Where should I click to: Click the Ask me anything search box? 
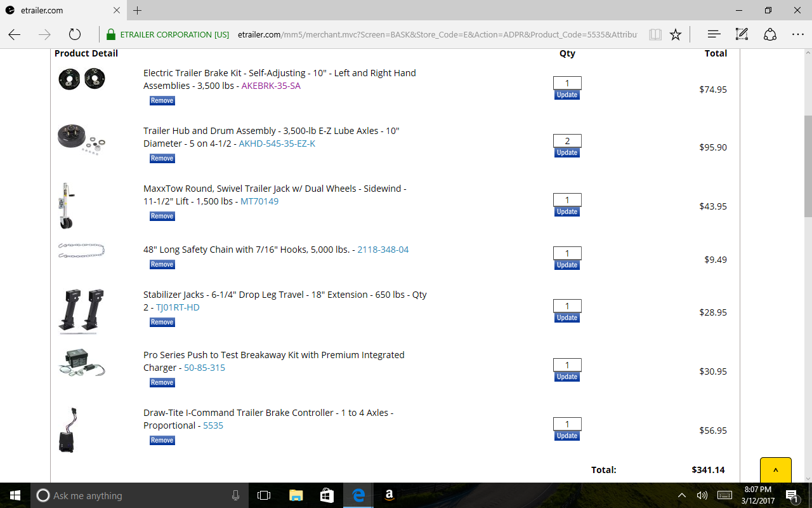pyautogui.click(x=140, y=495)
